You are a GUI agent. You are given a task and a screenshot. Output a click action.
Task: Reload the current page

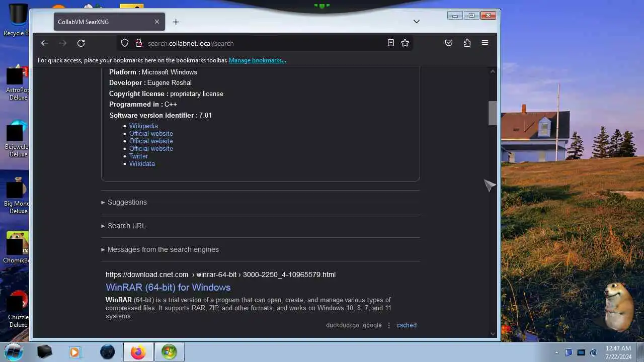81,43
